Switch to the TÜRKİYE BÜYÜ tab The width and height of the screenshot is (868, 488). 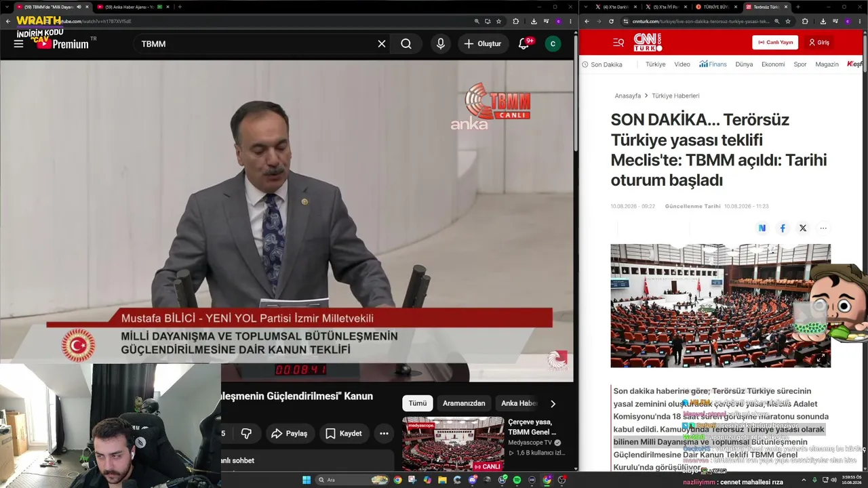(716, 7)
